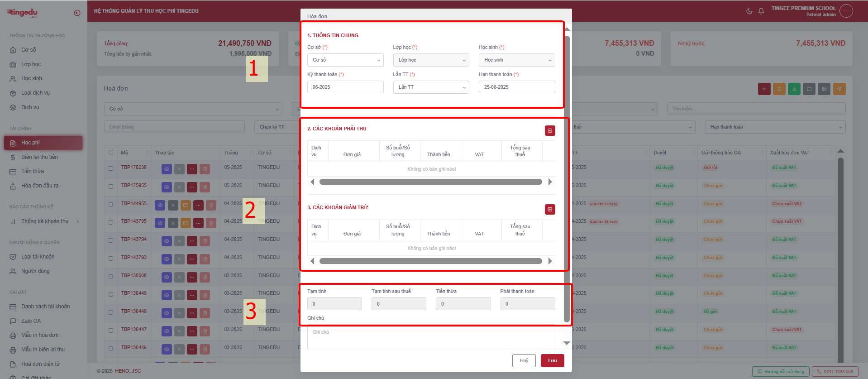Click the add row icon for Các khoản phải thu
The image size is (868, 379).
click(550, 131)
